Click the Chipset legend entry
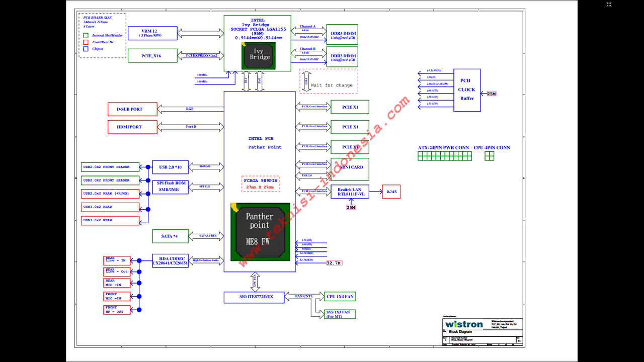Screen dimensions: 644x362 [x=94, y=49]
